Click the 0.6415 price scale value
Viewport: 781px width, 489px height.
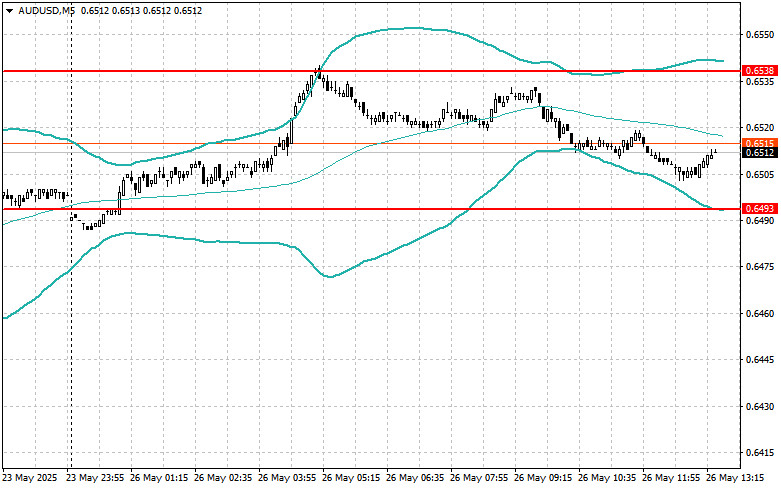point(760,453)
